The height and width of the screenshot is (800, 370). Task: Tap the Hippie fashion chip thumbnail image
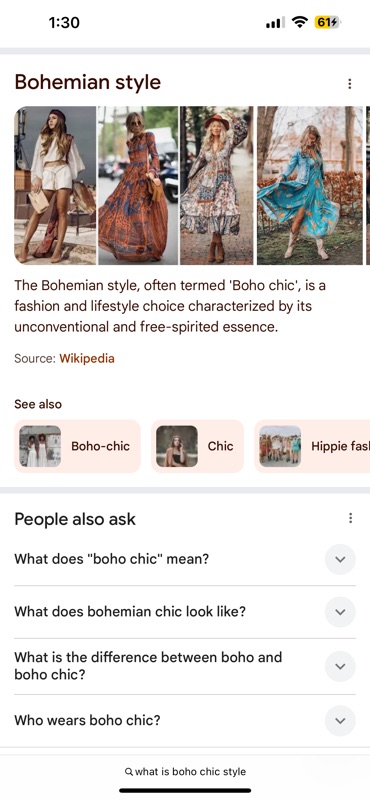(x=280, y=446)
